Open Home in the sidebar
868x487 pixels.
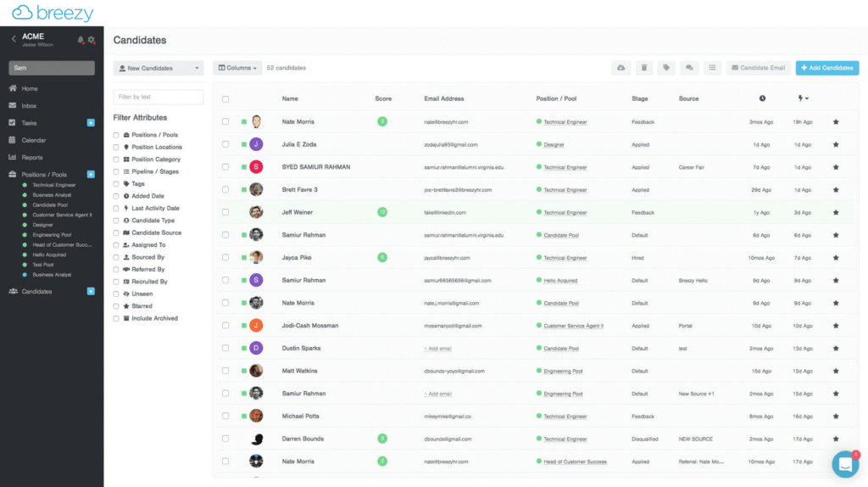point(30,88)
